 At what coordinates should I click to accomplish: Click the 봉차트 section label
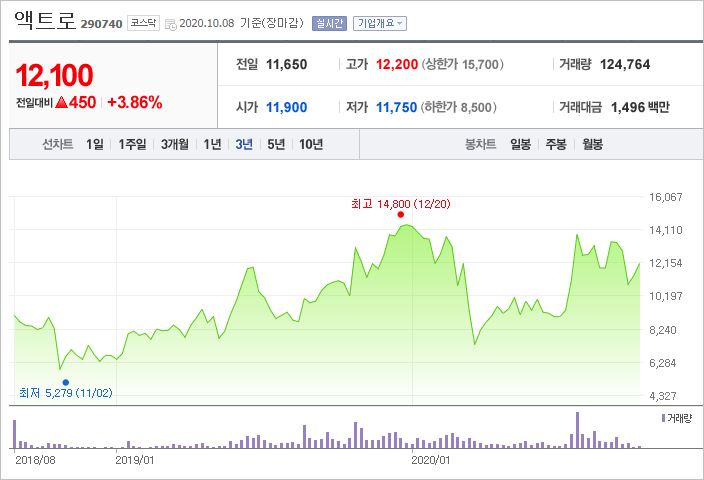click(x=480, y=144)
